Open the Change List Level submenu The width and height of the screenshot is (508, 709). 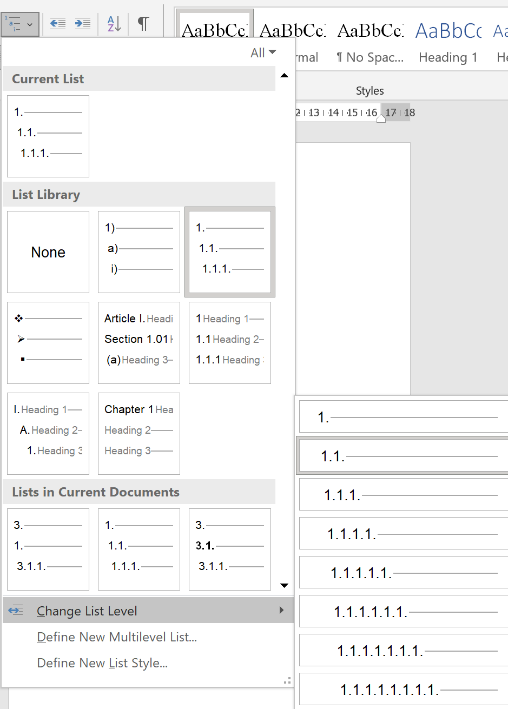click(x=148, y=610)
